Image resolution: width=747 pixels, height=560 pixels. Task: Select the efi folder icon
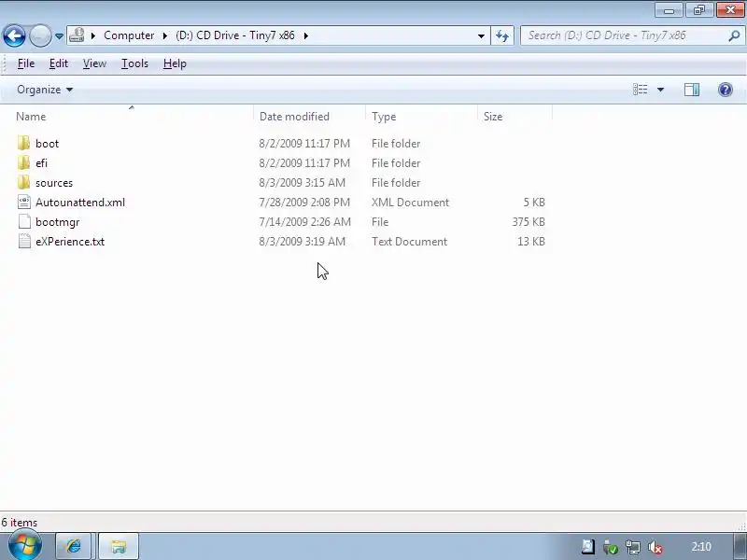[x=24, y=162]
